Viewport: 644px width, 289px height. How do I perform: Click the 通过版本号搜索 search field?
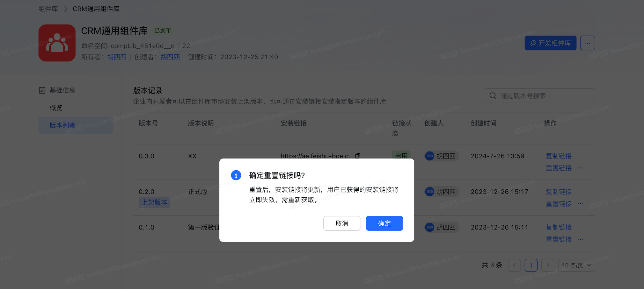click(x=539, y=96)
